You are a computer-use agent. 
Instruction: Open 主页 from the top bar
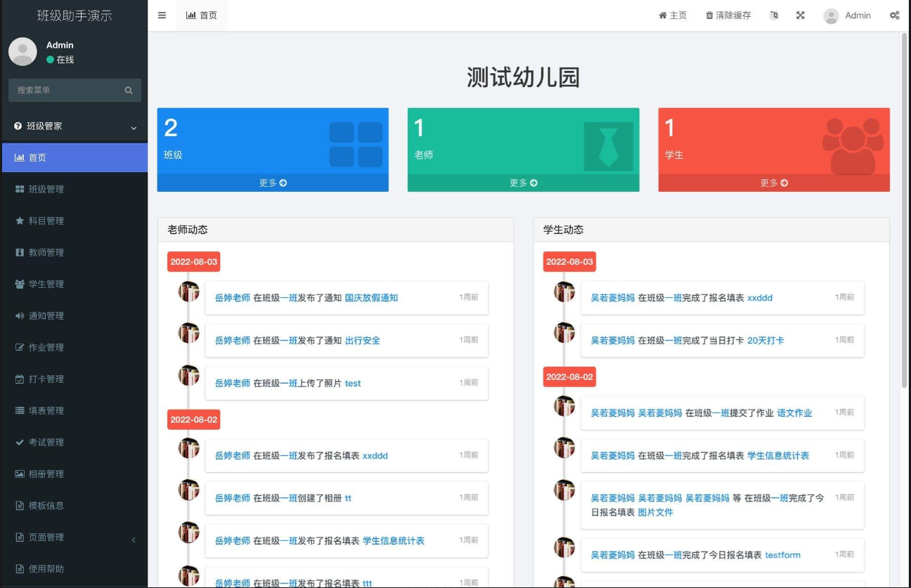coord(672,15)
